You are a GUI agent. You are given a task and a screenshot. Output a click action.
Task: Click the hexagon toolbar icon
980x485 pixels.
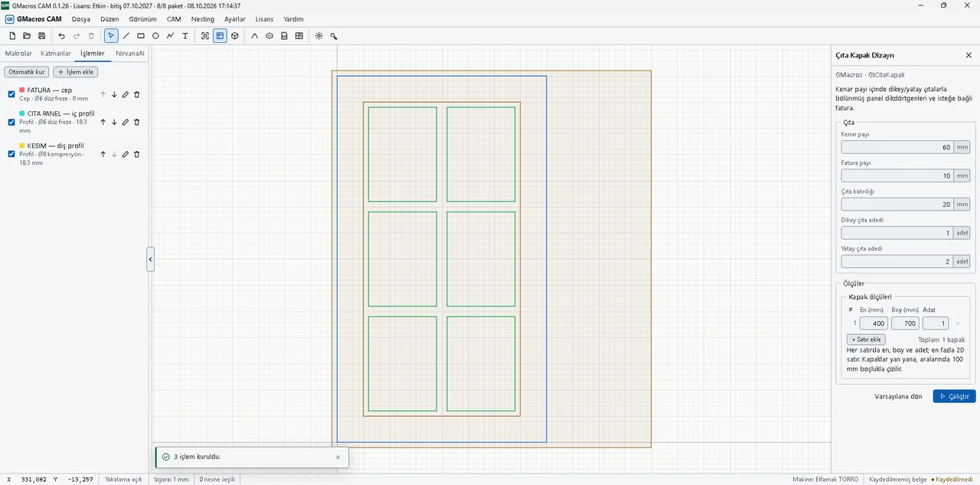(269, 36)
